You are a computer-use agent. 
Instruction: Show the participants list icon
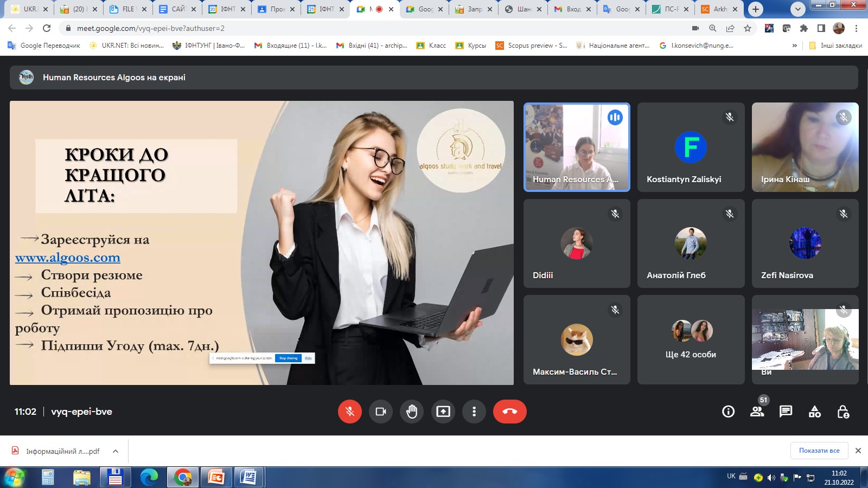click(757, 412)
